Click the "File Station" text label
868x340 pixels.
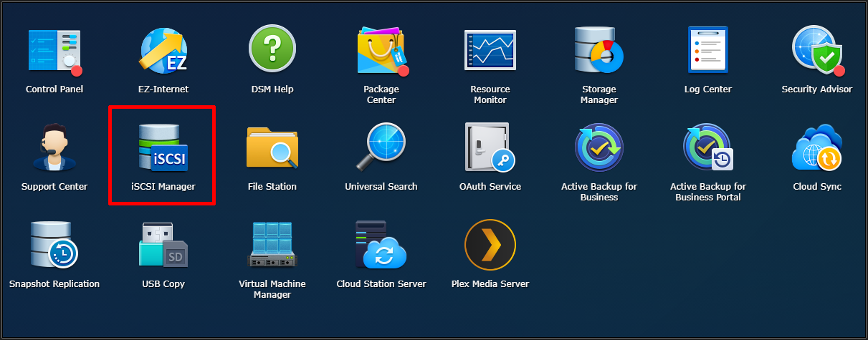tap(272, 187)
